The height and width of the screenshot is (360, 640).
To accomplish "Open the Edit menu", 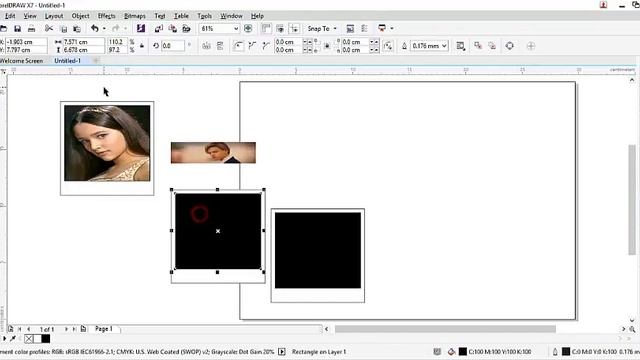I will pyautogui.click(x=10, y=16).
